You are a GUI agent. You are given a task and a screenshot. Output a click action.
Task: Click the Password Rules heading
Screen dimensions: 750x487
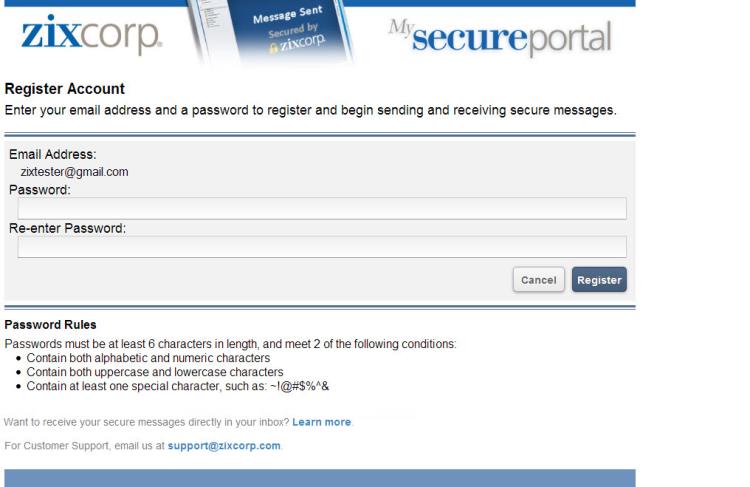(57, 326)
